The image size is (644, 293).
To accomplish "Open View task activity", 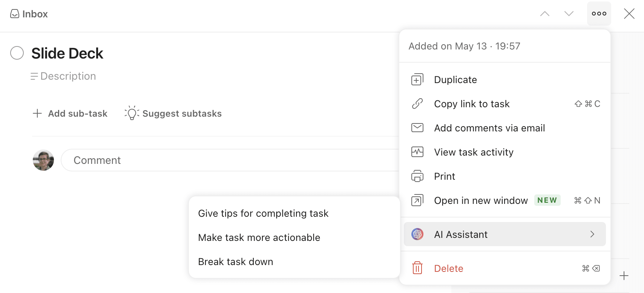I will tap(474, 152).
